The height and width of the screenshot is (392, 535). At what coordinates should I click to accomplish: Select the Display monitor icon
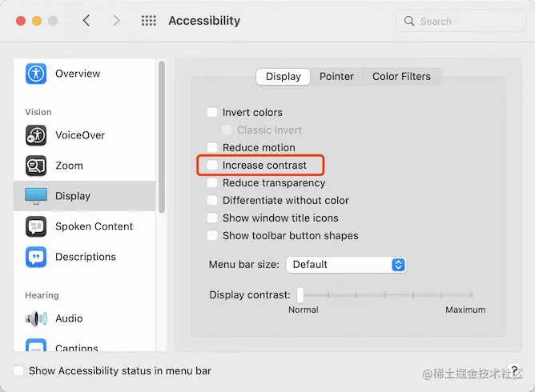coord(36,196)
